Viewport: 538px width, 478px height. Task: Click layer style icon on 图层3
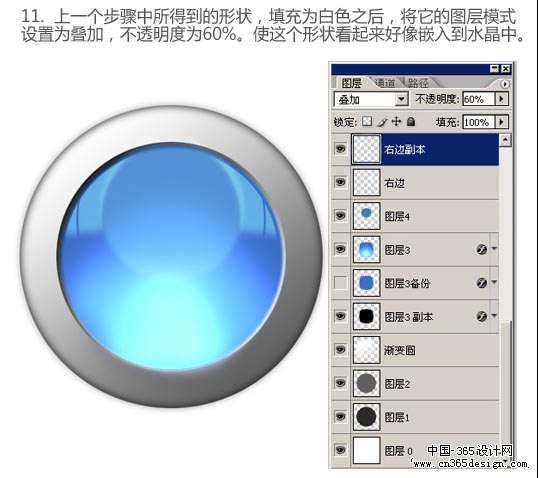[482, 249]
